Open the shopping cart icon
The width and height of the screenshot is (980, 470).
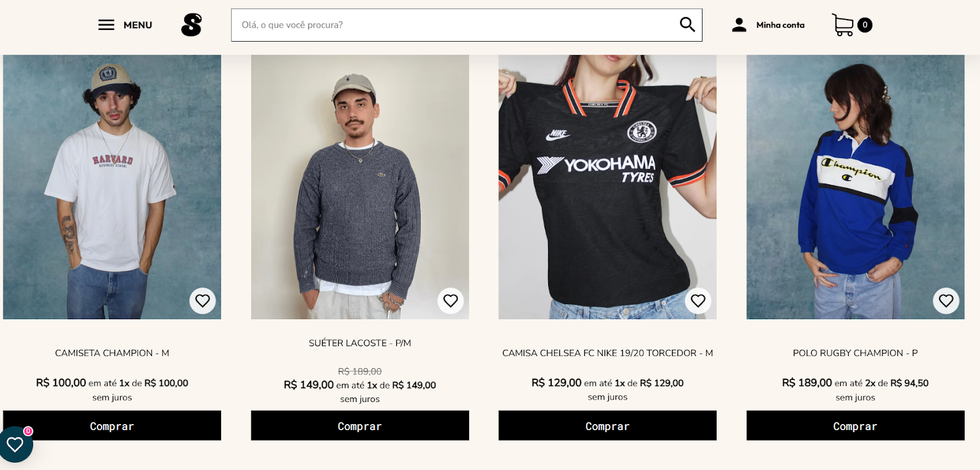tap(844, 25)
